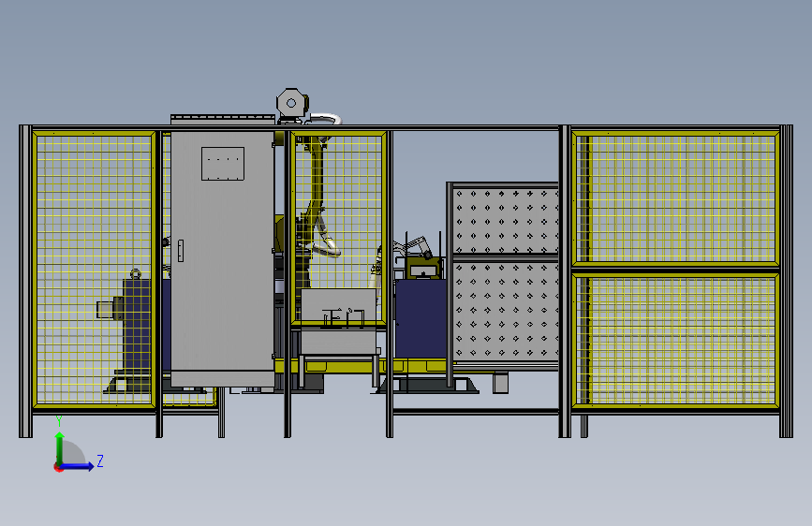The height and width of the screenshot is (526, 812).
Task: Select the upper perforated gray panel
Action: (506, 221)
